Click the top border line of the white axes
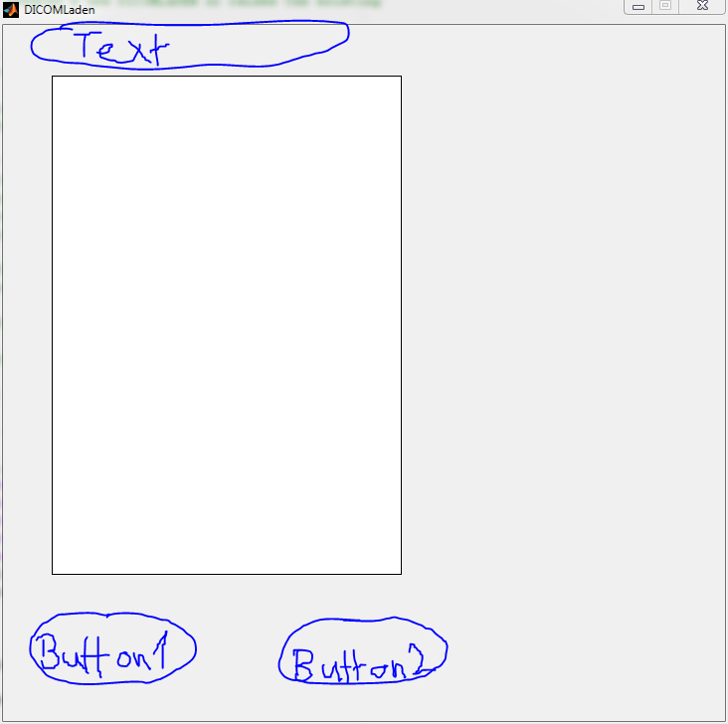The image size is (728, 724). point(227,77)
